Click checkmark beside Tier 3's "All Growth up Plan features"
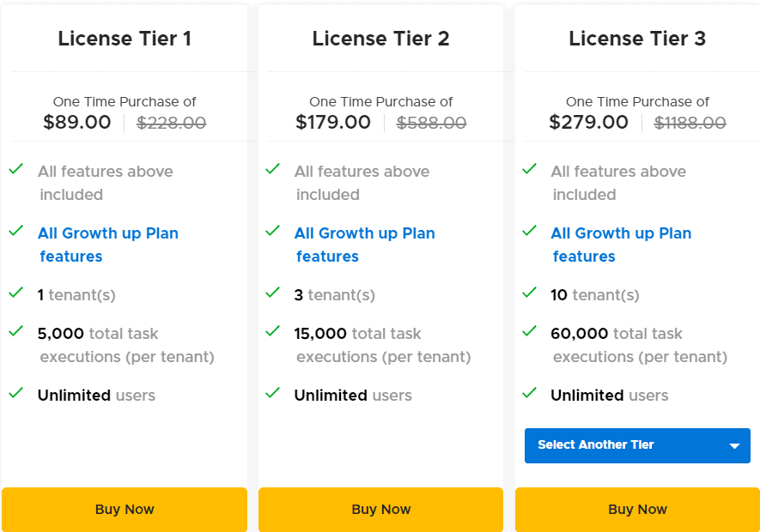 (529, 232)
